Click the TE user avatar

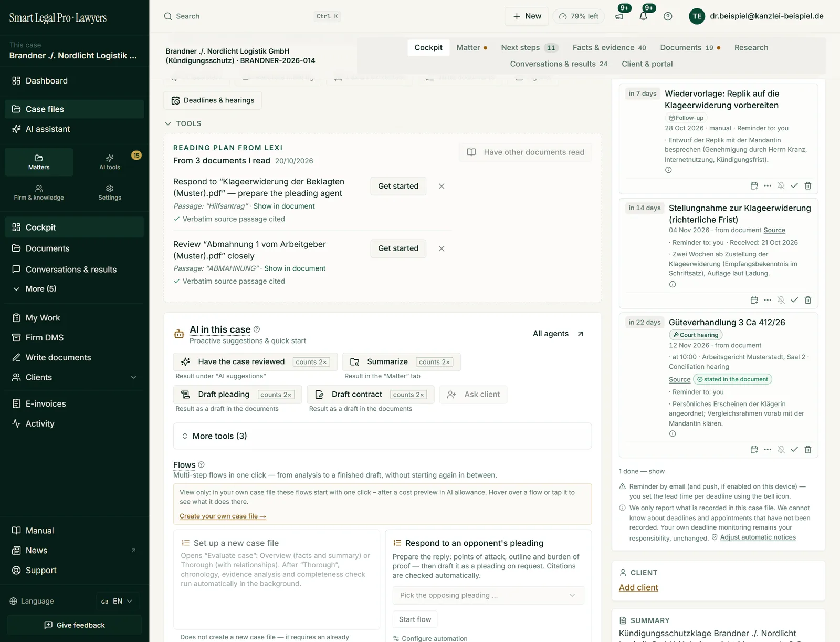click(x=697, y=16)
